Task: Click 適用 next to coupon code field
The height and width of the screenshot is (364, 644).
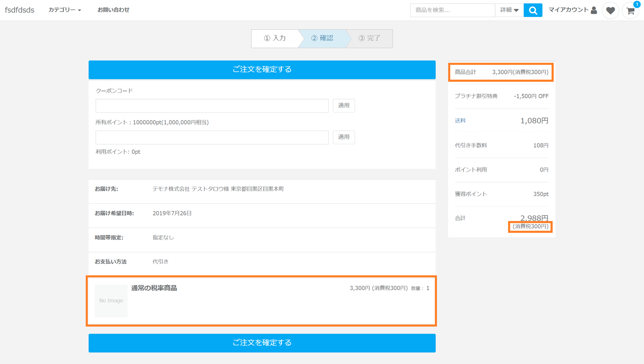Action: (x=344, y=105)
